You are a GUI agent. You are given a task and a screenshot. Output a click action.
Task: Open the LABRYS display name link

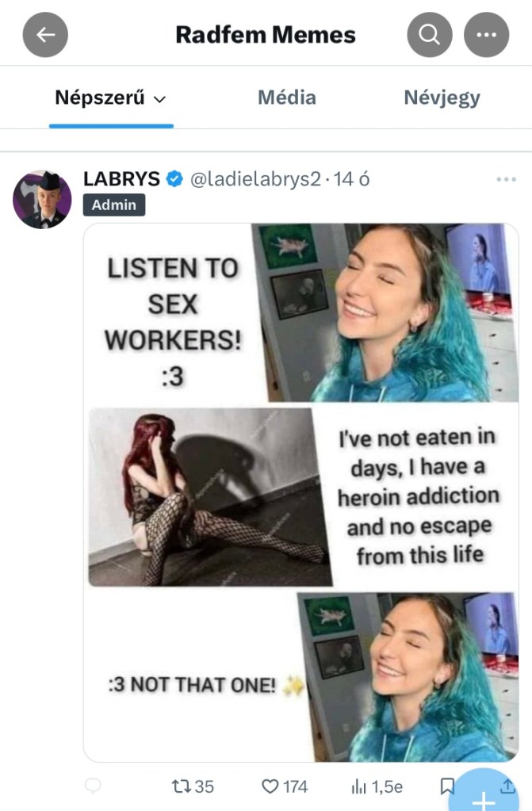coord(121,179)
